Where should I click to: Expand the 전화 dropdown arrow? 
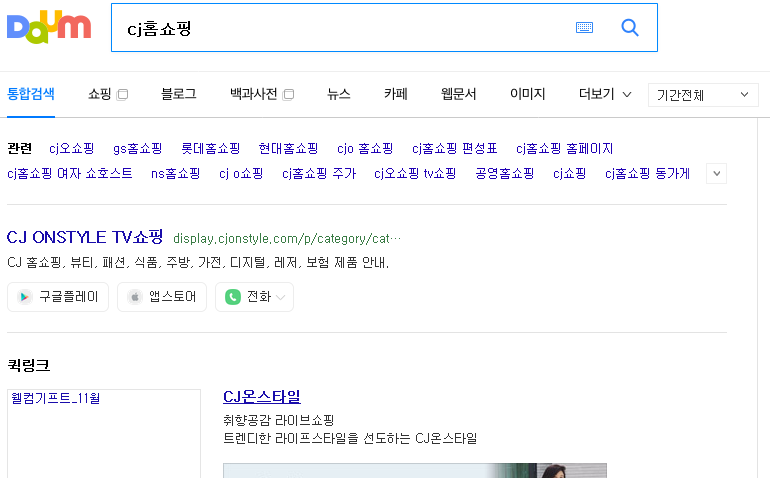tap(280, 297)
